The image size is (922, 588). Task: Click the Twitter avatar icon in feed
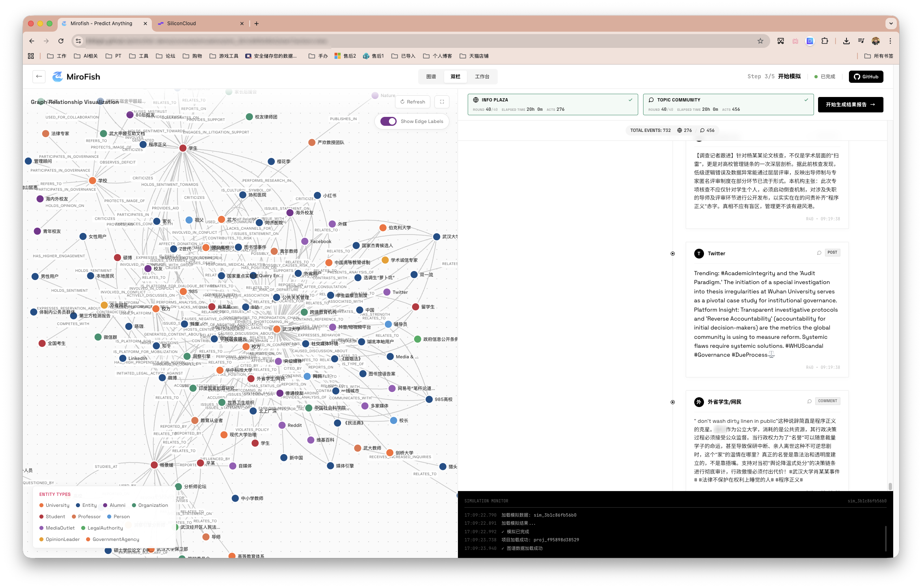[699, 254]
